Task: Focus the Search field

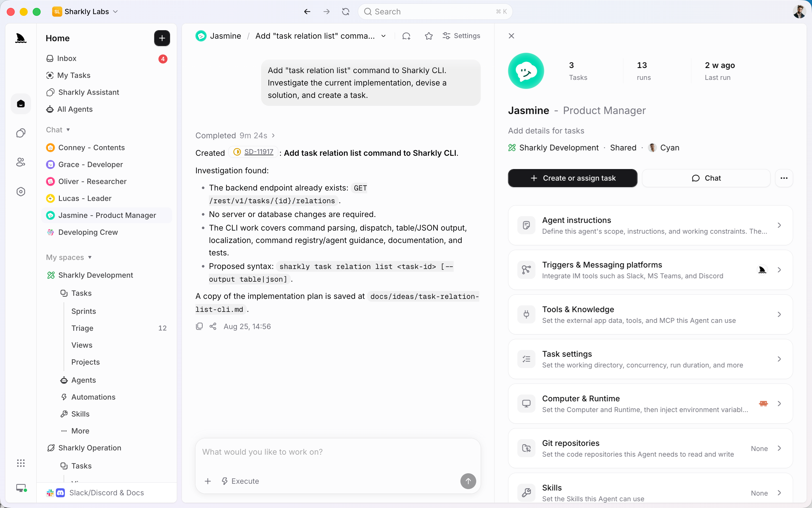Action: click(435, 12)
